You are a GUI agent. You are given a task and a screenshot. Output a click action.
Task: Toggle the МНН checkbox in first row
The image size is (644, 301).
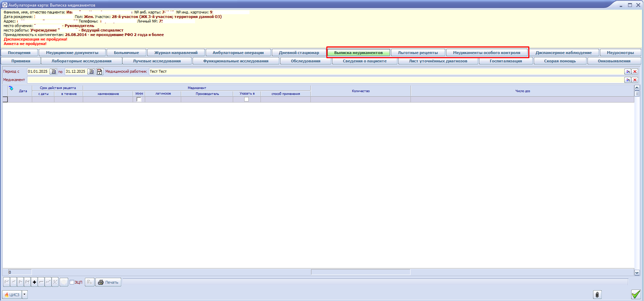139,99
